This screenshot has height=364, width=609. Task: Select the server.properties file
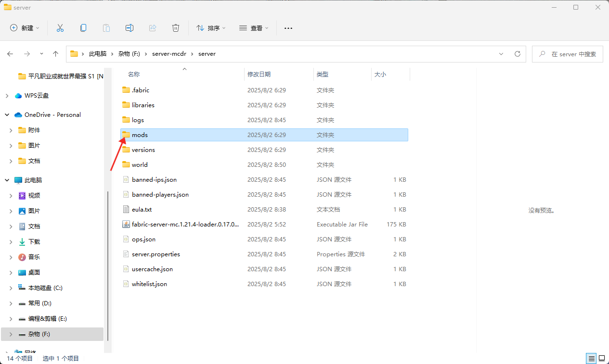(x=155, y=254)
